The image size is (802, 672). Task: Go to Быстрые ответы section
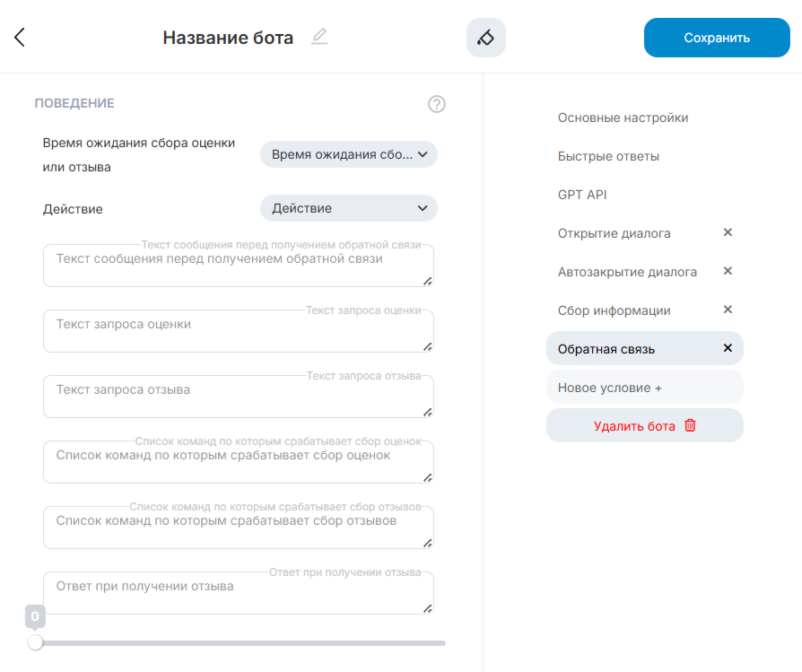(608, 156)
